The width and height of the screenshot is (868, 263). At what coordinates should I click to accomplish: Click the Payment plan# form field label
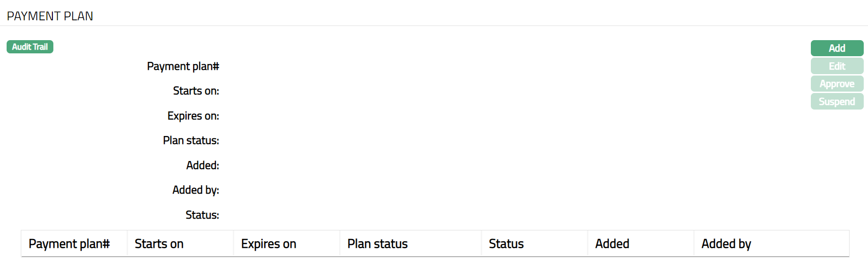pyautogui.click(x=183, y=66)
